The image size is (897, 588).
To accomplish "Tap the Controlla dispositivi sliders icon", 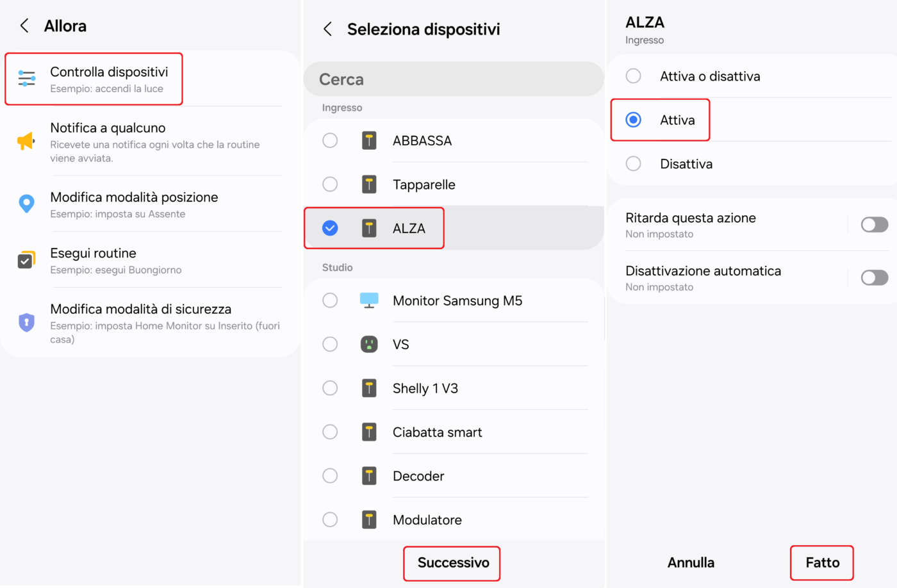I will (26, 79).
